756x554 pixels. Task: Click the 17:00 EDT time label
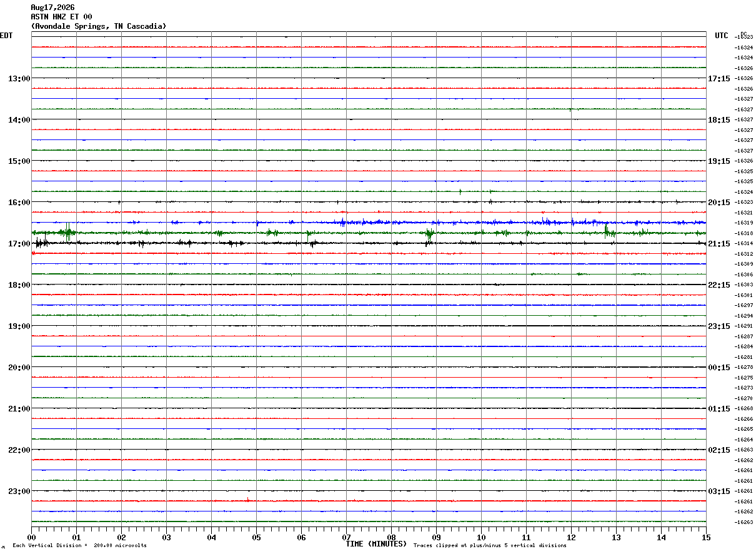[x=19, y=244]
